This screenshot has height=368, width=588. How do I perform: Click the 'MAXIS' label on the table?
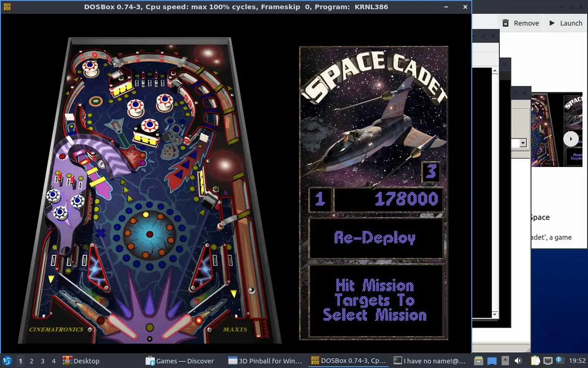[235, 329]
